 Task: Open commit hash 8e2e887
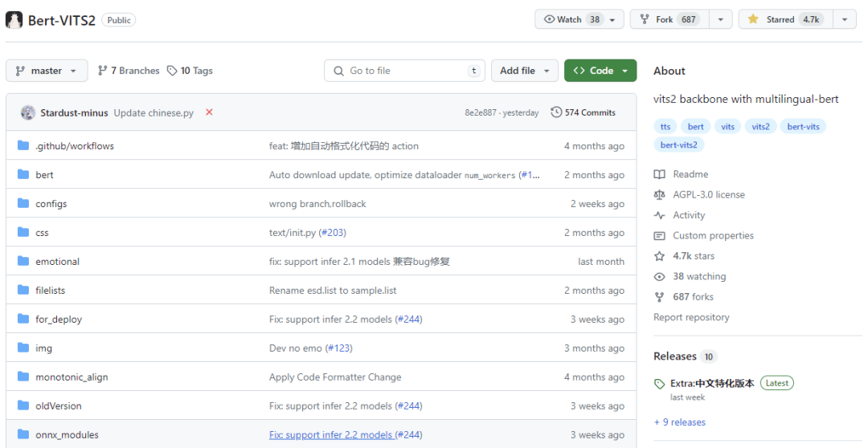tap(481, 113)
